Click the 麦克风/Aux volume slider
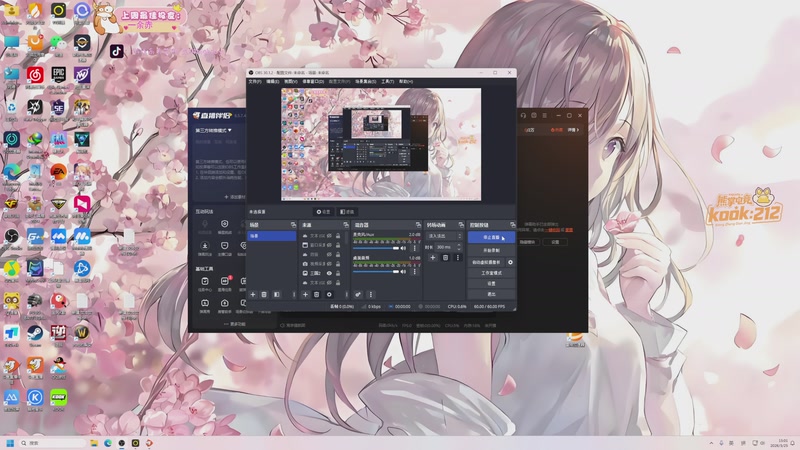 [x=376, y=248]
